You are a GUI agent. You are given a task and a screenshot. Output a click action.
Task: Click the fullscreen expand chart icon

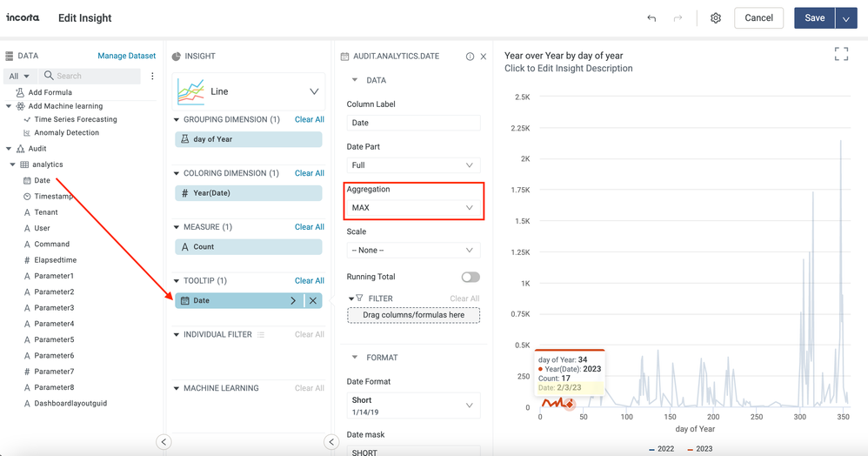(841, 54)
